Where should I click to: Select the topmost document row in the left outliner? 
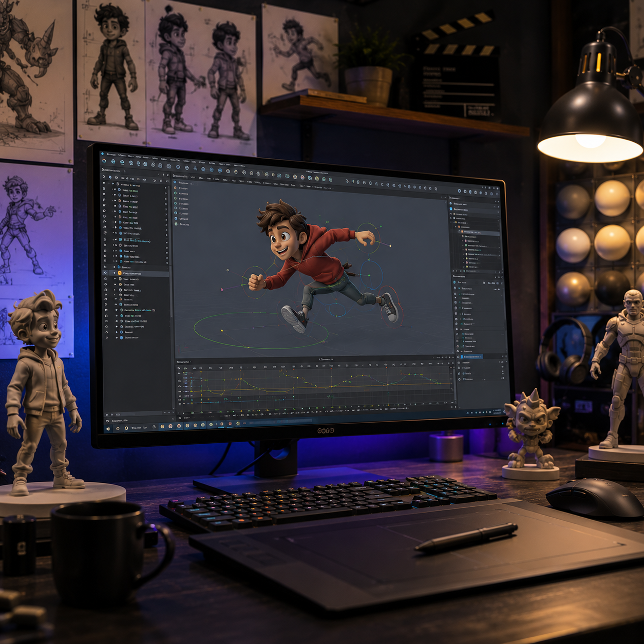tap(136, 185)
